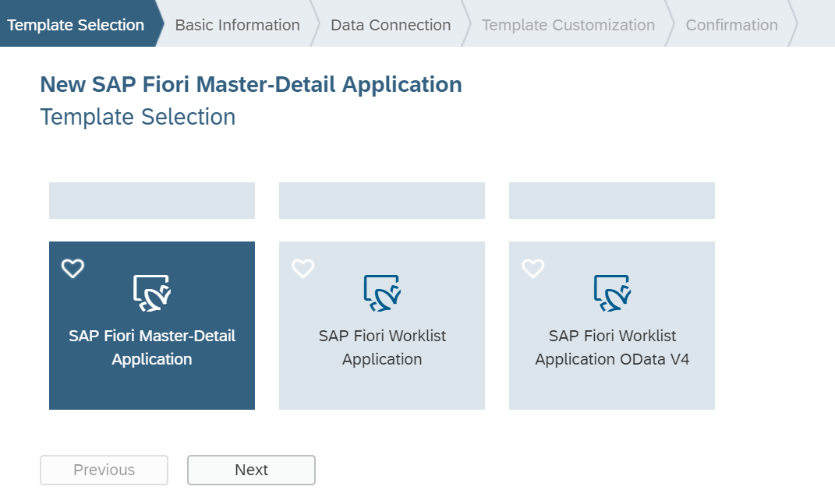Viewport: 835px width, 504px height.
Task: Click the gray bar above the OData V4 tile
Action: [612, 200]
